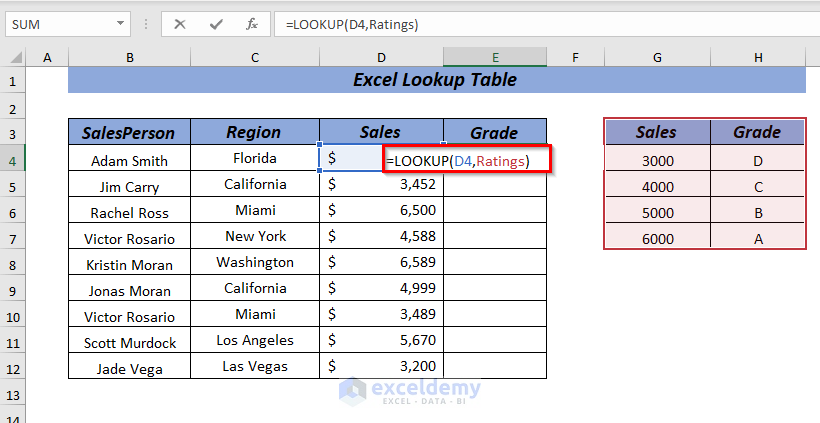Viewport: 820px width, 423px height.
Task: Select column H header
Action: (758, 58)
